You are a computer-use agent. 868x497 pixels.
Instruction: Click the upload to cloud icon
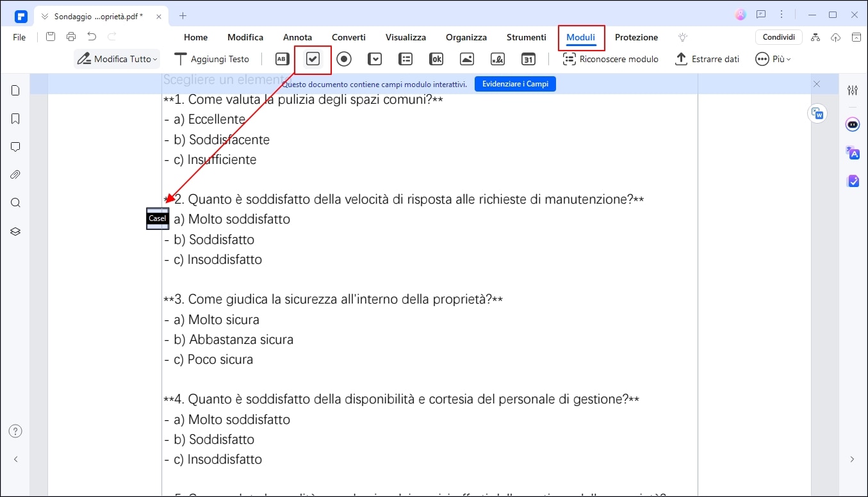tap(835, 37)
